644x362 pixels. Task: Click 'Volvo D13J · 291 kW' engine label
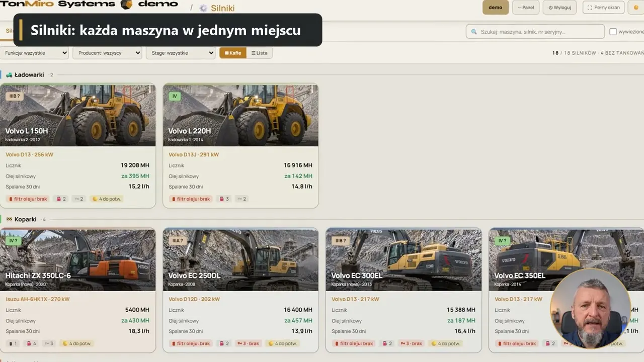pyautogui.click(x=194, y=155)
